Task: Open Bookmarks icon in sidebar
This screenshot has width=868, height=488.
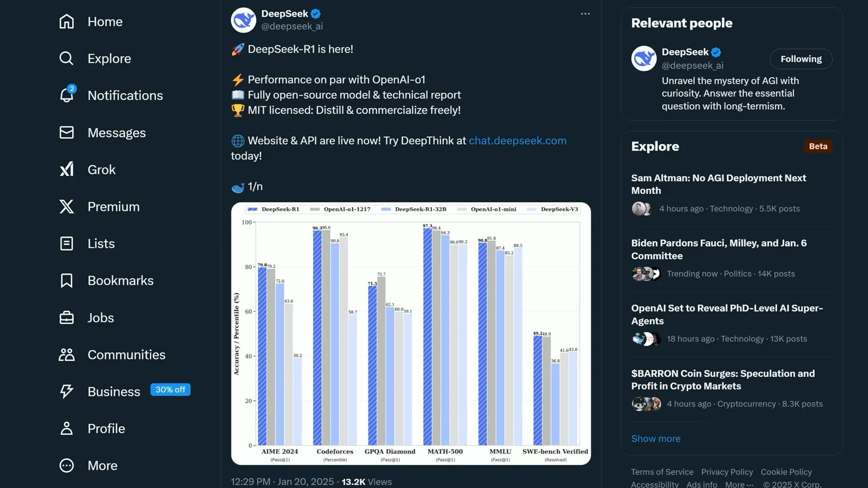Action: point(66,280)
